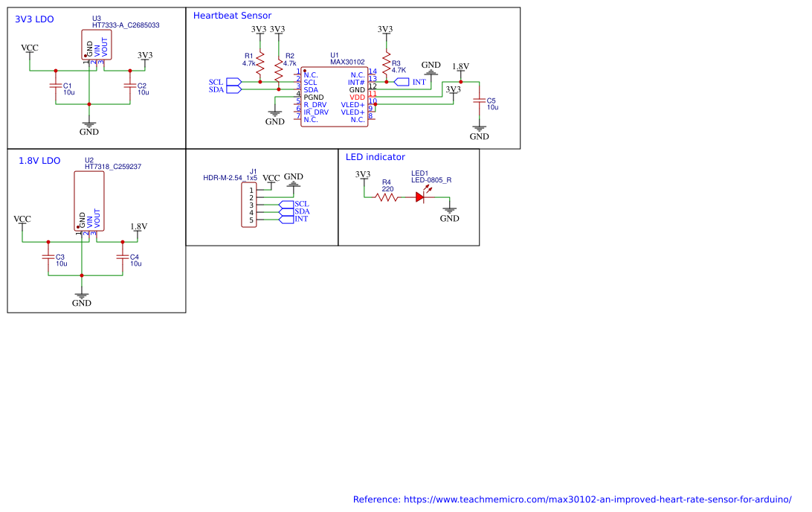Select resistor R4 220 symbol
Viewport: 812px width, 512px height.
pyautogui.click(x=387, y=197)
